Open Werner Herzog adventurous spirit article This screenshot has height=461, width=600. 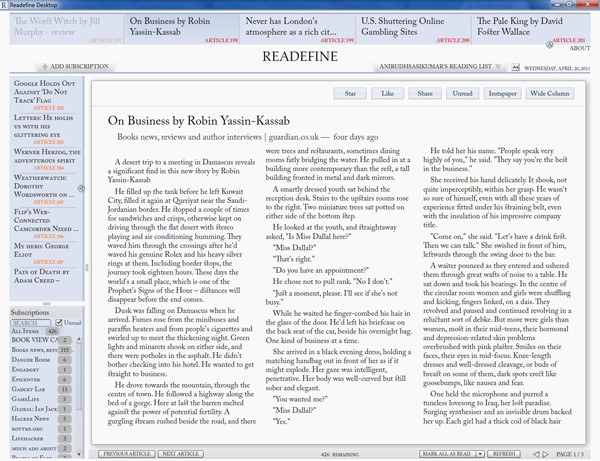click(x=46, y=159)
